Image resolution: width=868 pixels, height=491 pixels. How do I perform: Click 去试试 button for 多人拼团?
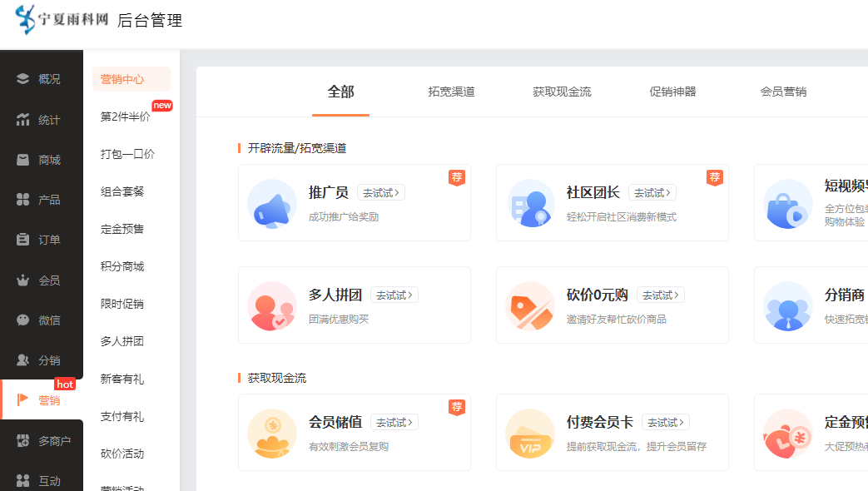point(394,295)
